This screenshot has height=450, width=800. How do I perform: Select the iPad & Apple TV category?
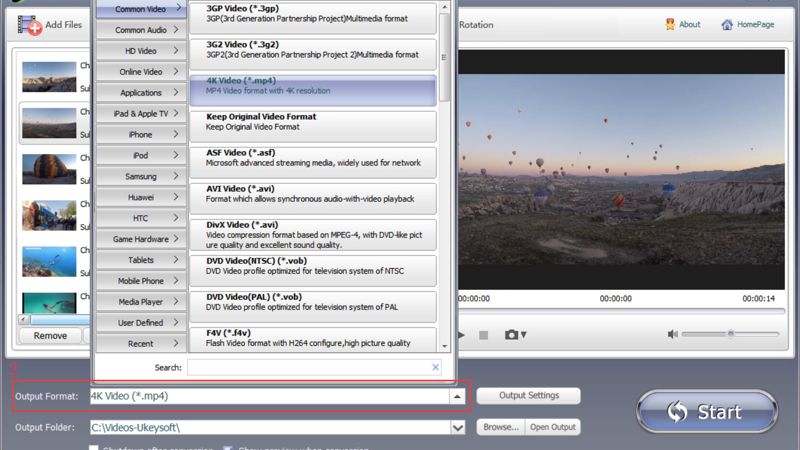[141, 113]
